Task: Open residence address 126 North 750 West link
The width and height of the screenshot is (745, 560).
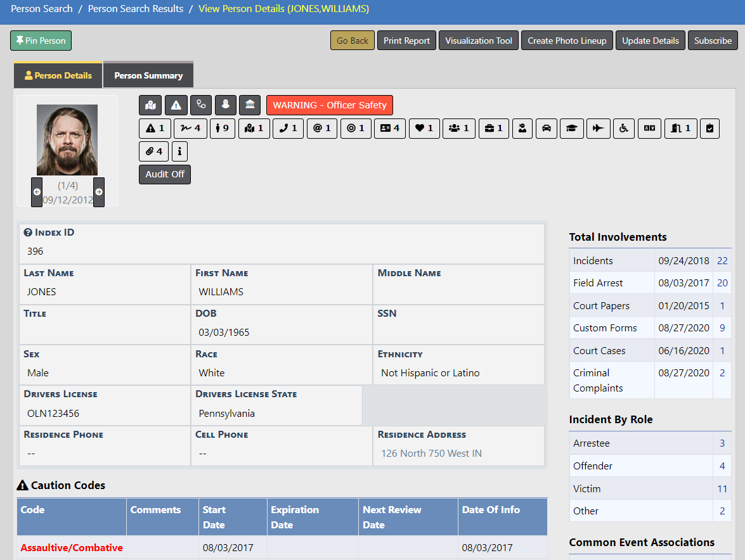Action: click(x=431, y=454)
